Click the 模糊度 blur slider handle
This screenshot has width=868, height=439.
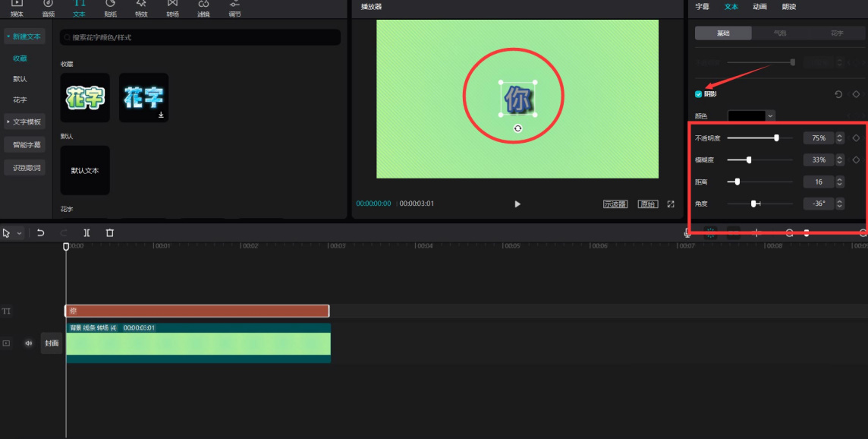(x=749, y=160)
